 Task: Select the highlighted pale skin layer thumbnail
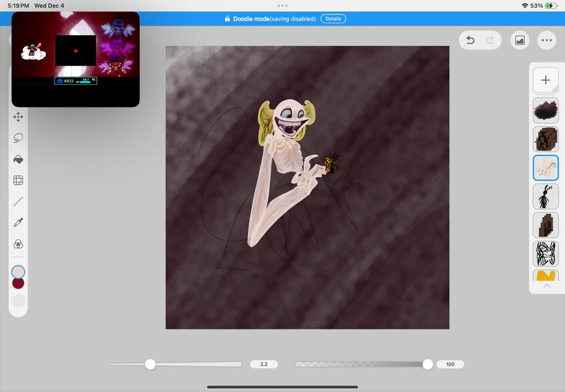[x=546, y=167]
